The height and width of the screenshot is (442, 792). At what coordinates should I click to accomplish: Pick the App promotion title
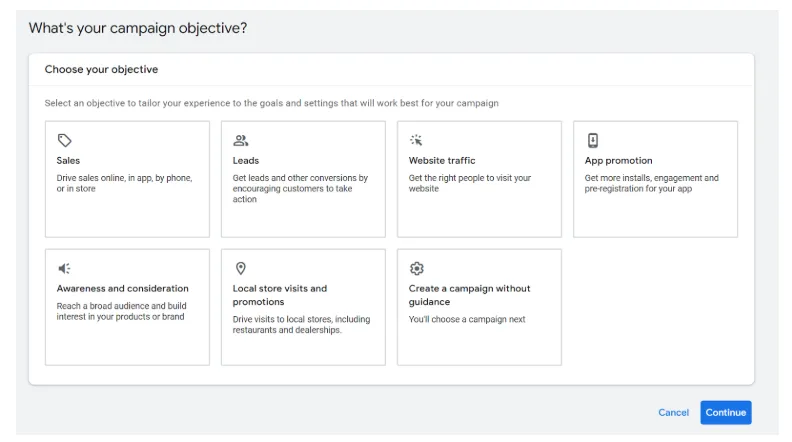[618, 160]
